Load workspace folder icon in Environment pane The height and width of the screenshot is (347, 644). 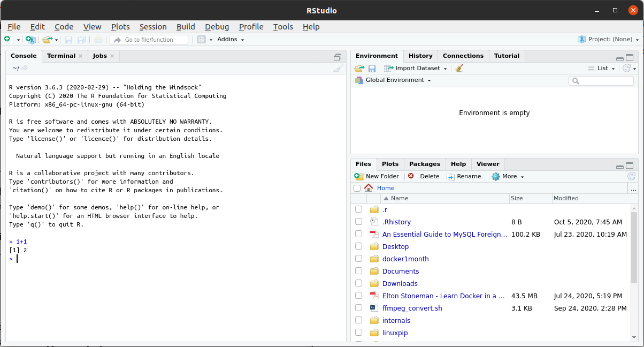pyautogui.click(x=359, y=69)
